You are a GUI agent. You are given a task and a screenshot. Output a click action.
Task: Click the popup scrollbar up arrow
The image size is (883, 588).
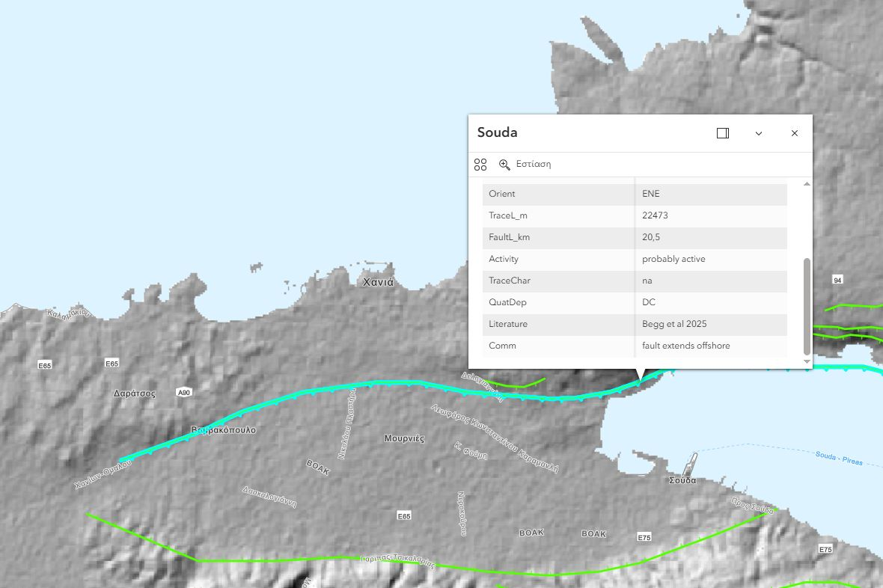tap(807, 184)
